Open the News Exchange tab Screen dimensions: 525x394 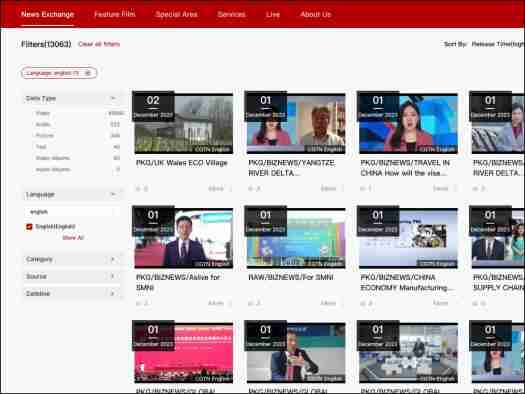click(47, 14)
